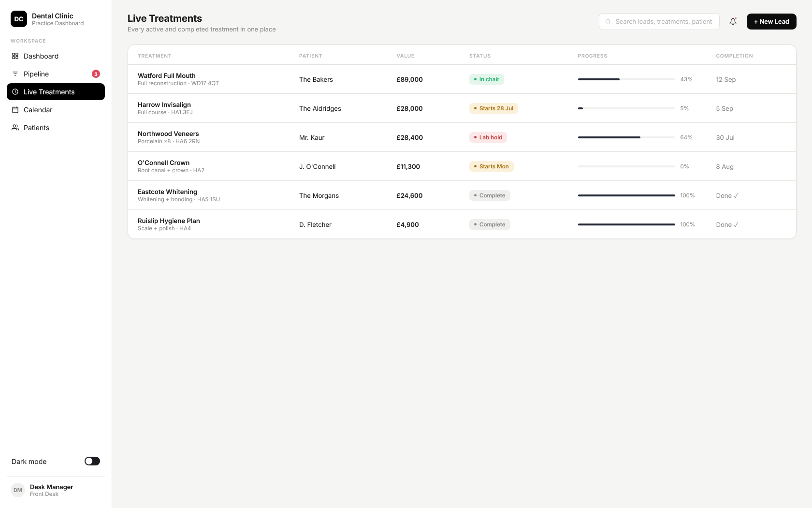Viewport: 812px width, 508px height.
Task: Click the Starts Mon status badge
Action: coord(492,166)
